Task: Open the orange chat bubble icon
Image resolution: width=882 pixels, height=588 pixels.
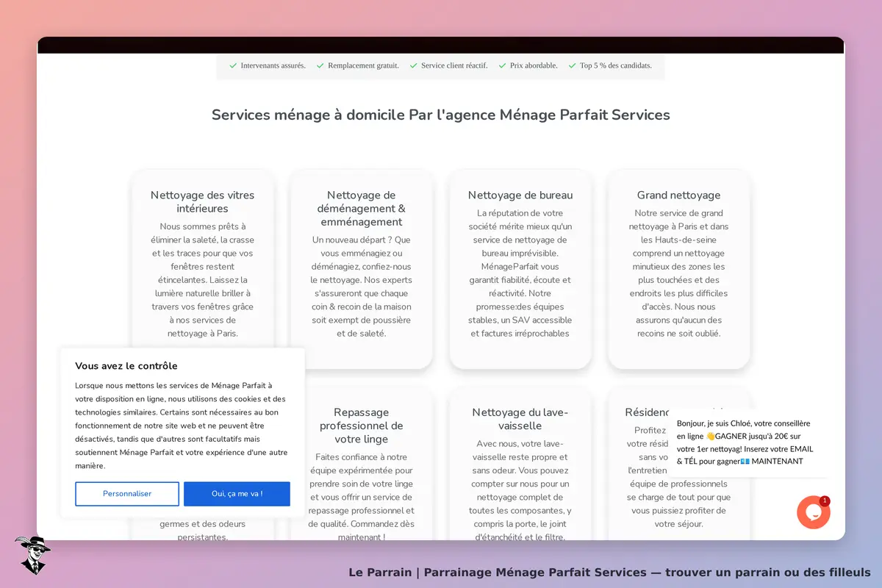Action: tap(813, 512)
